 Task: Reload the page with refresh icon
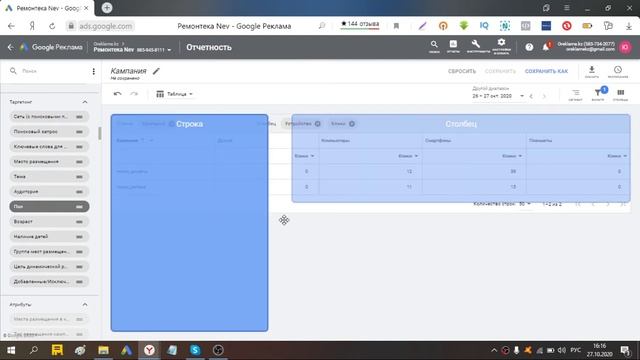pos(52,26)
